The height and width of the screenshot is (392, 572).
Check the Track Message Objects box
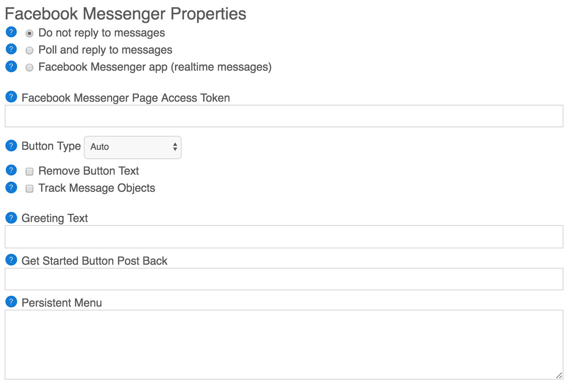tap(29, 189)
